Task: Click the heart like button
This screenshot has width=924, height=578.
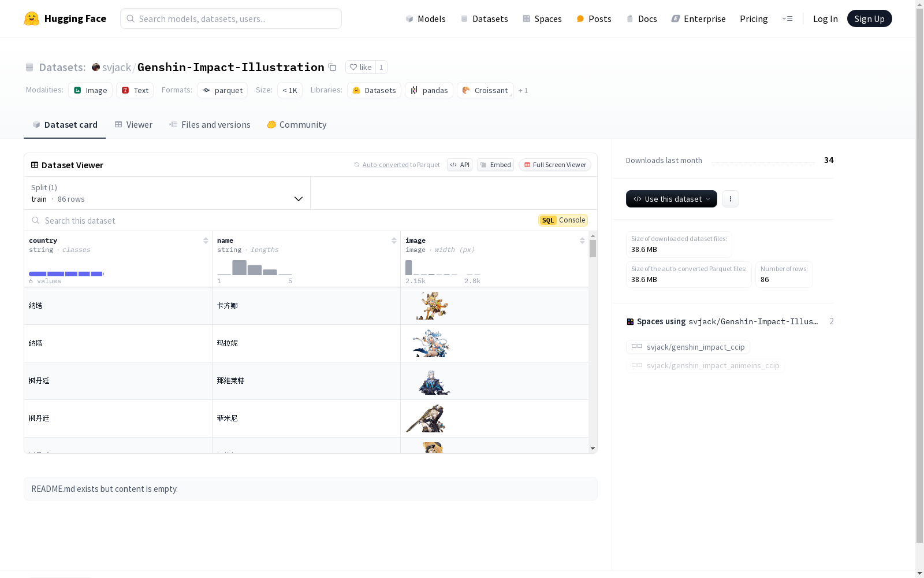Action: [360, 67]
